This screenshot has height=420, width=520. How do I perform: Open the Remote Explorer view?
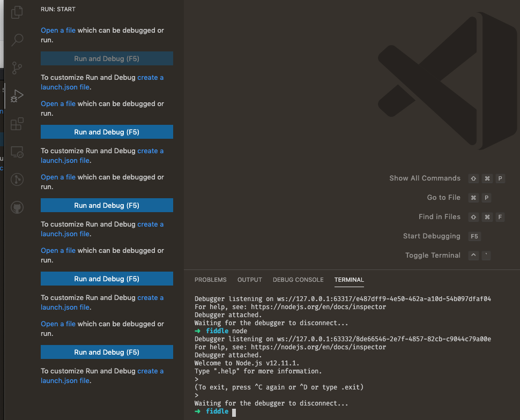[16, 152]
